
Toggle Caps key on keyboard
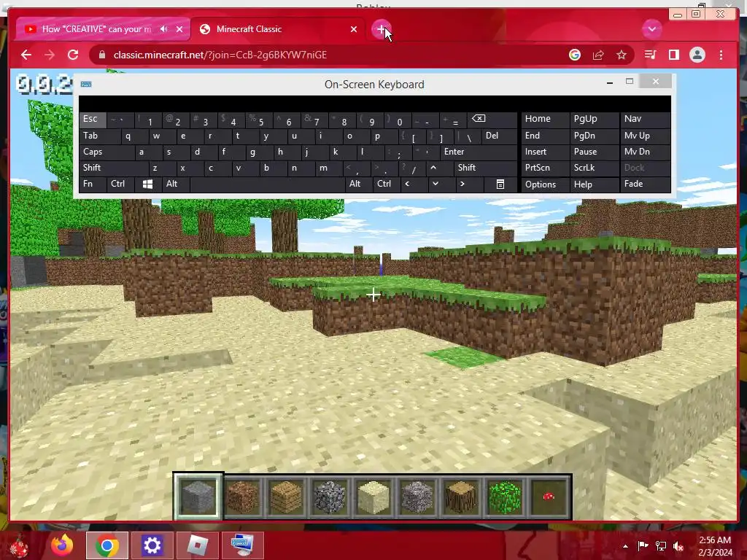[107, 152]
